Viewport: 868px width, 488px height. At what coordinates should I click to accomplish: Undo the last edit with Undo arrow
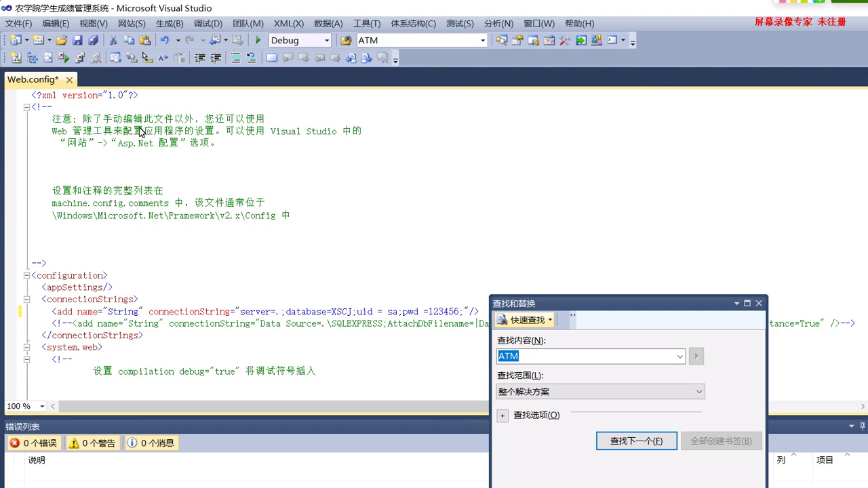[x=165, y=41]
